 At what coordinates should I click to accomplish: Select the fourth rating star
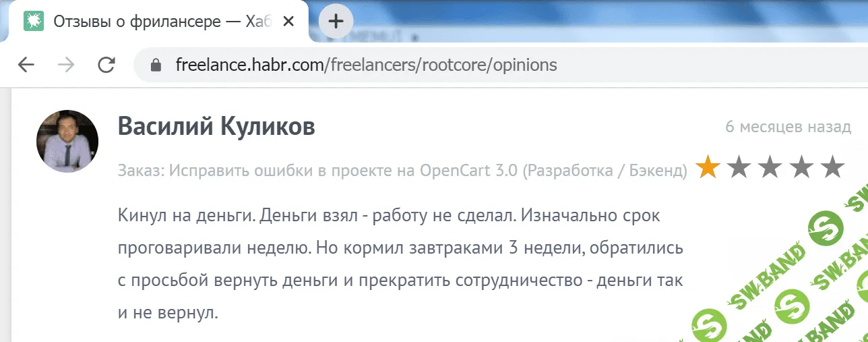(802, 167)
